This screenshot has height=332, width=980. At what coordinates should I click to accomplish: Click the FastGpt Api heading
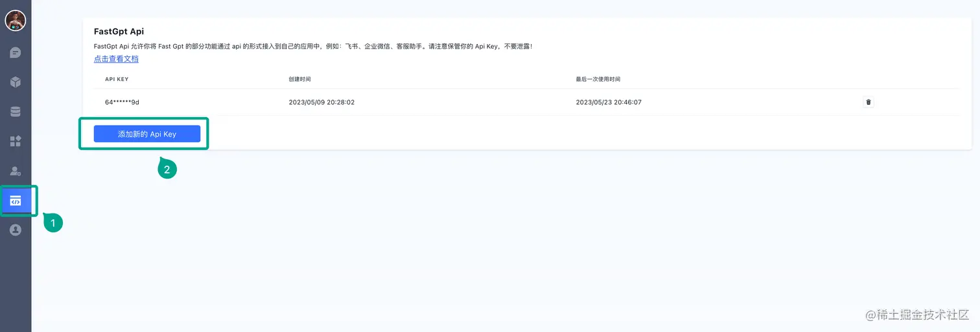pyautogui.click(x=119, y=31)
